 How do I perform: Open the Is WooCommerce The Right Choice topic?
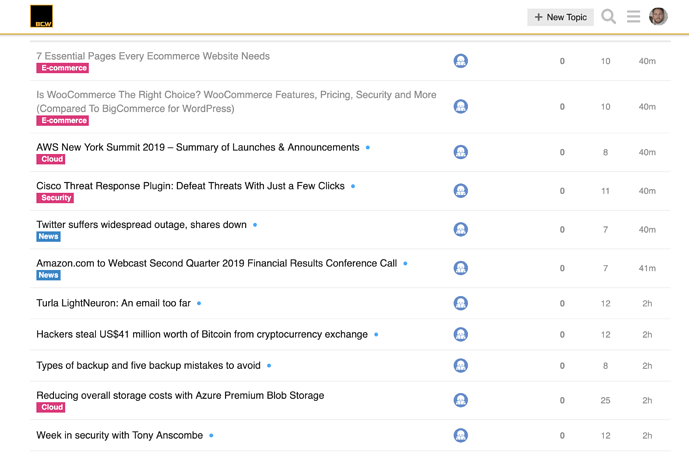click(x=236, y=102)
